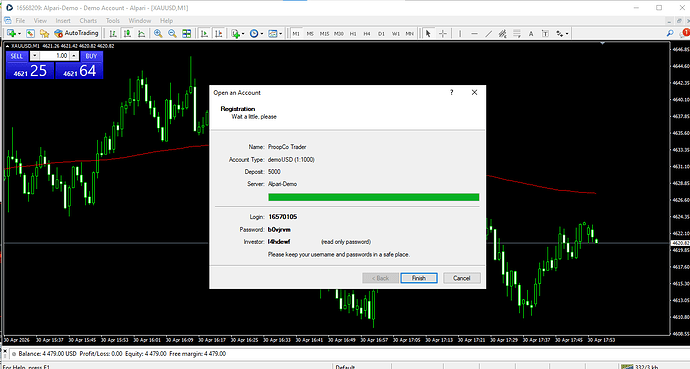Viewport: 690px width, 369px height.
Task: Click the BUY one-click trading button
Action: tap(91, 56)
